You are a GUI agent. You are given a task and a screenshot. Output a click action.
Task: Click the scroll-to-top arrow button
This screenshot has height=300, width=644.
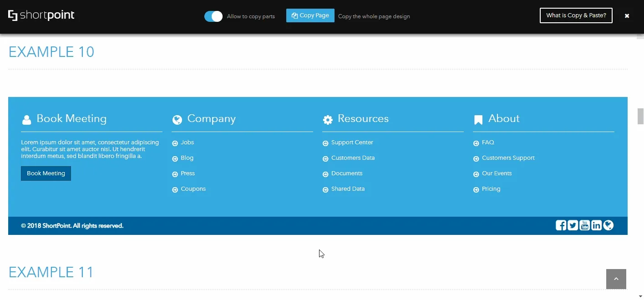(616, 279)
